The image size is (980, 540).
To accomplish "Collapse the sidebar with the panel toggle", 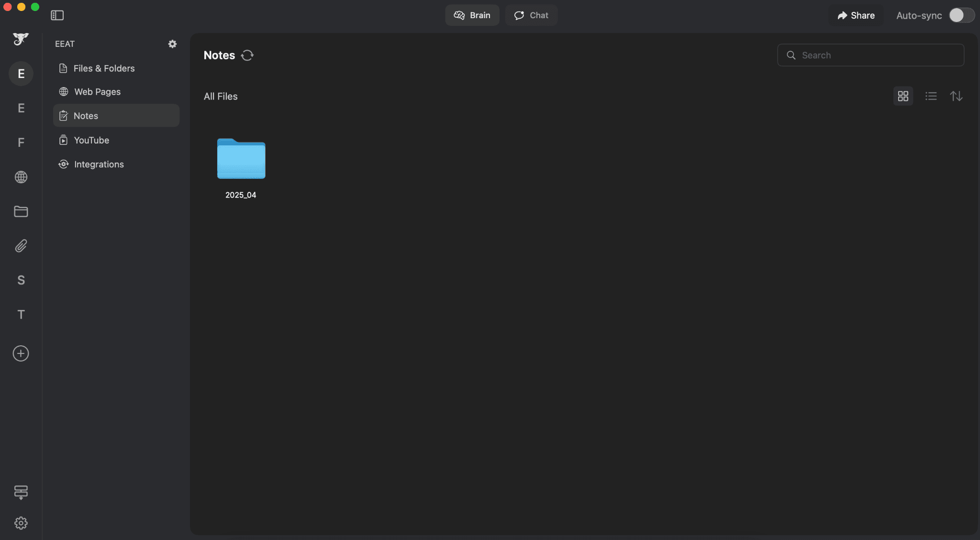I will (57, 15).
